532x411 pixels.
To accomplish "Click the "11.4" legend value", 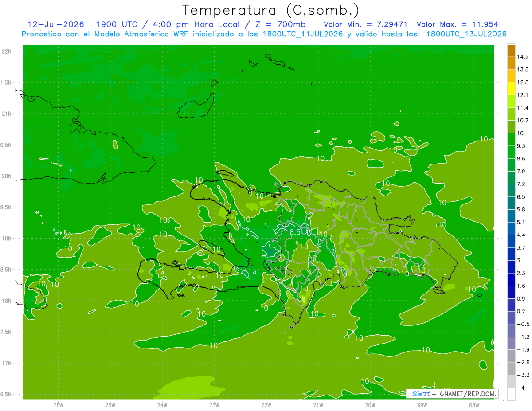I will coord(522,108).
